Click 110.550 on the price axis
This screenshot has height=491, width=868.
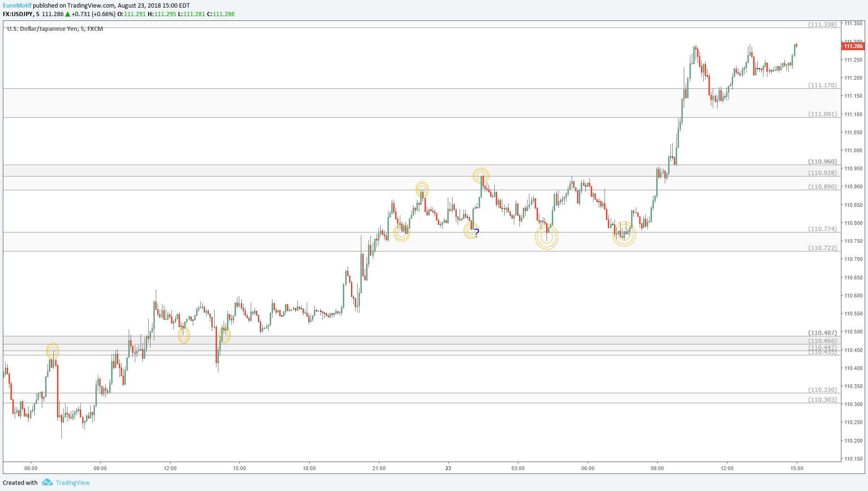[853, 314]
